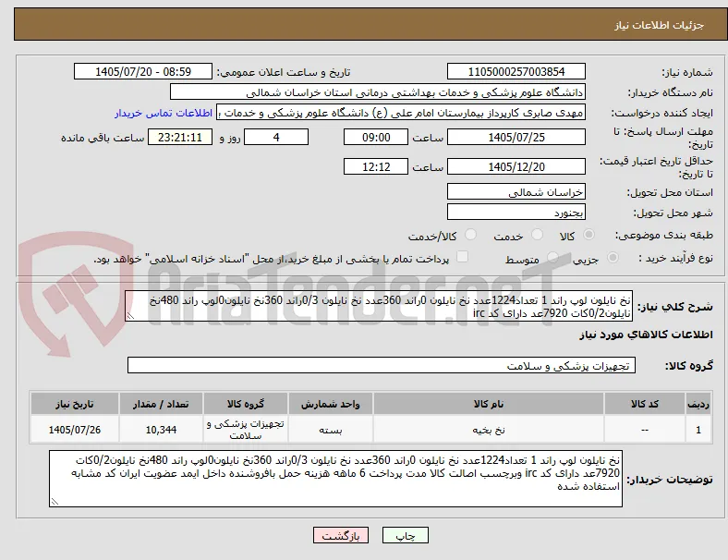Click the request creator field مهدی صابری

401,113
